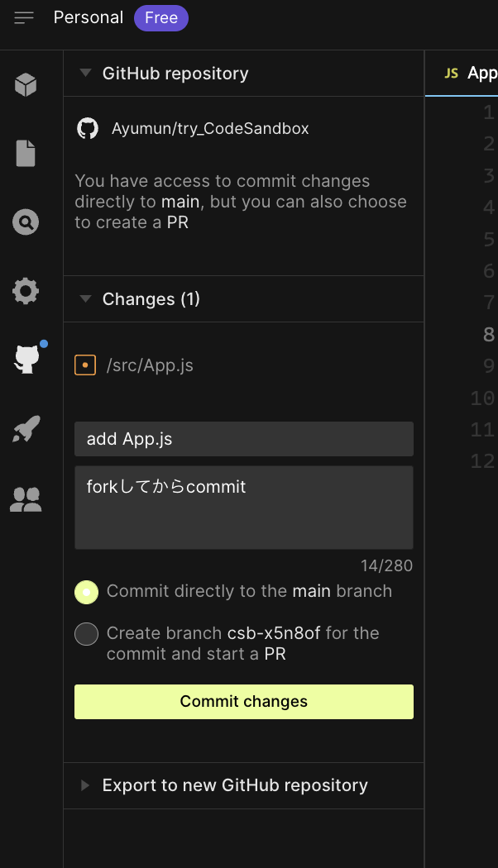Toggle the modified status of /src/App.js

(86, 365)
